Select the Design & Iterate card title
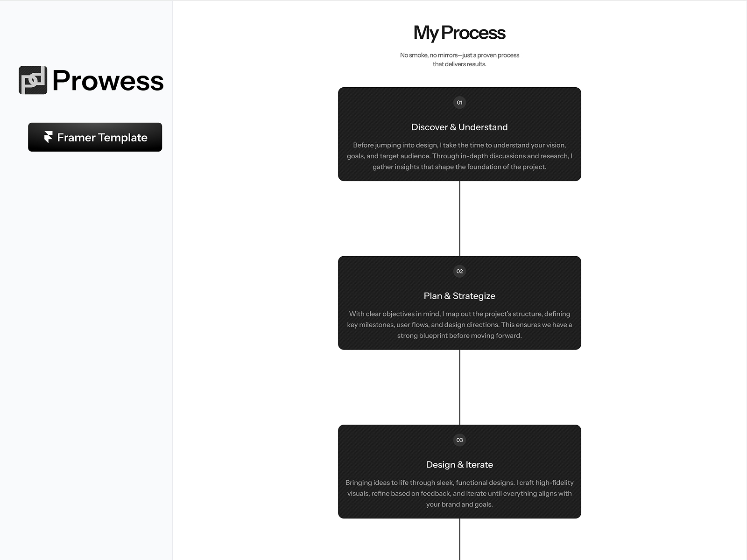Screen dimensions: 747x560 pyautogui.click(x=459, y=464)
